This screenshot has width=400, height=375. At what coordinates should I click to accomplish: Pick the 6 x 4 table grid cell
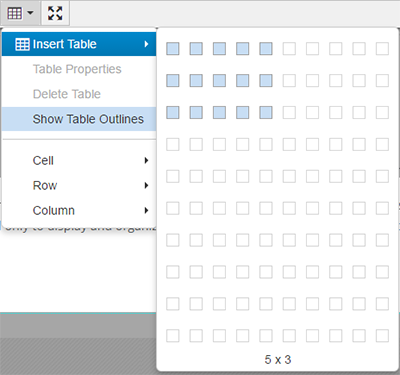(289, 144)
